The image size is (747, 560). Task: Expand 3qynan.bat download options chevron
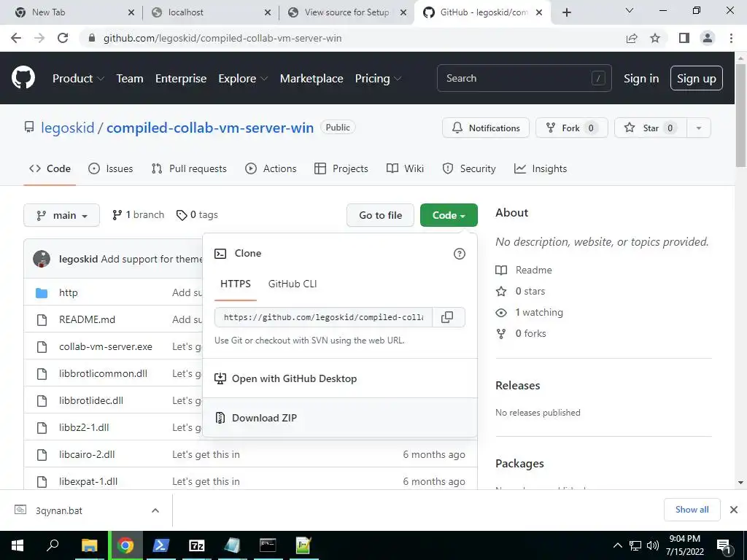(155, 510)
